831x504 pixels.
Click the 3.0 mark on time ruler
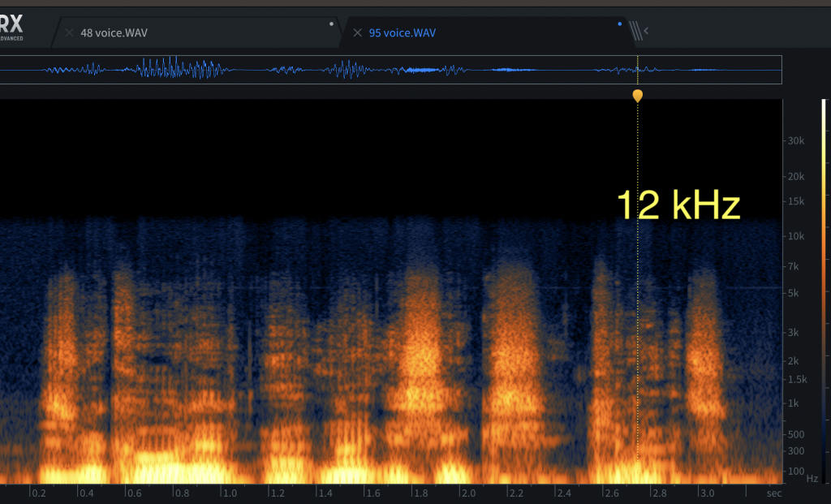click(706, 493)
